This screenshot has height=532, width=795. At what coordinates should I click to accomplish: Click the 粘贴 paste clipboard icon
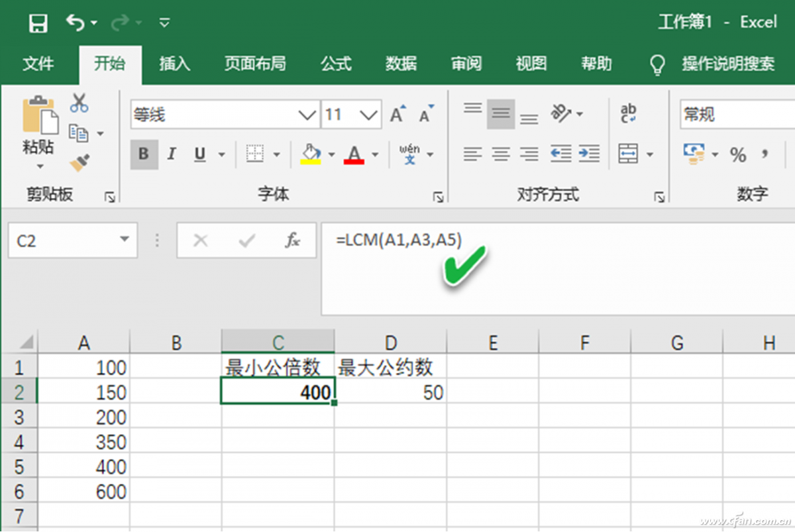[40, 116]
